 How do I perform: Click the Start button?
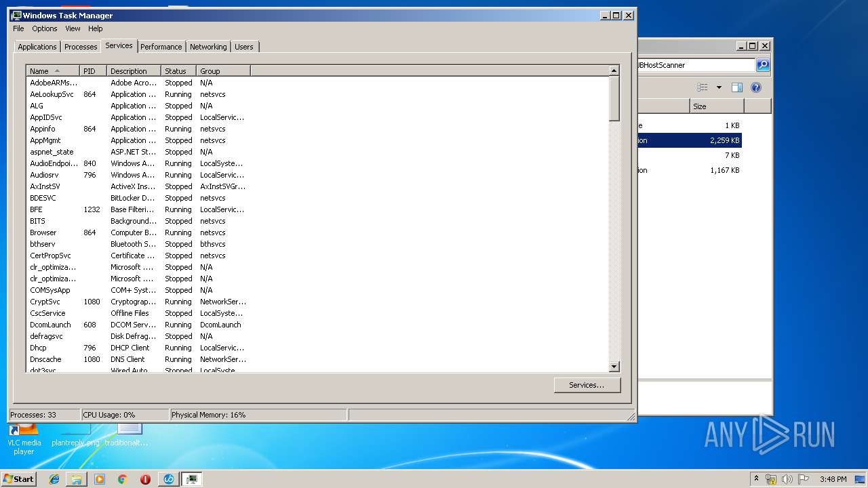[x=18, y=479]
